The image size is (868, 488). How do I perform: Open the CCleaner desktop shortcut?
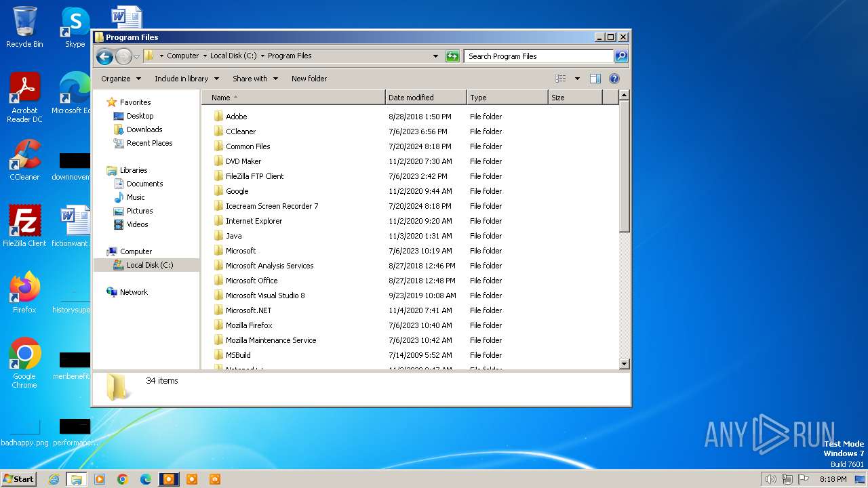(24, 160)
